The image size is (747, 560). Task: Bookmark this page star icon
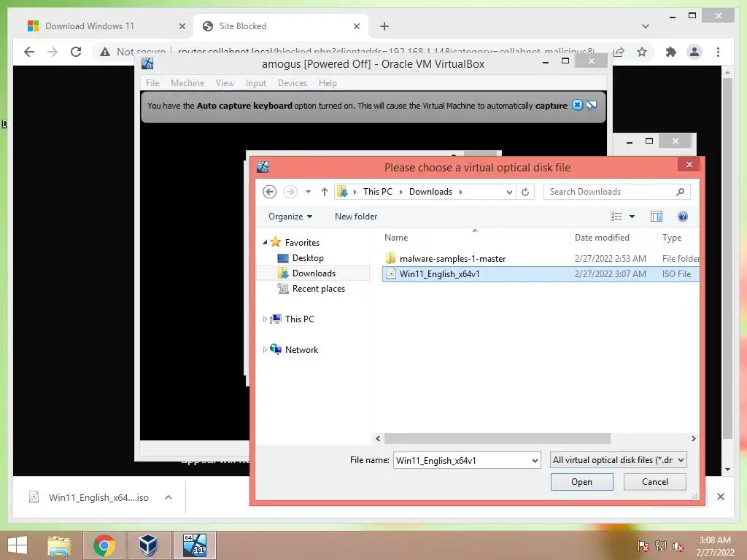click(642, 52)
